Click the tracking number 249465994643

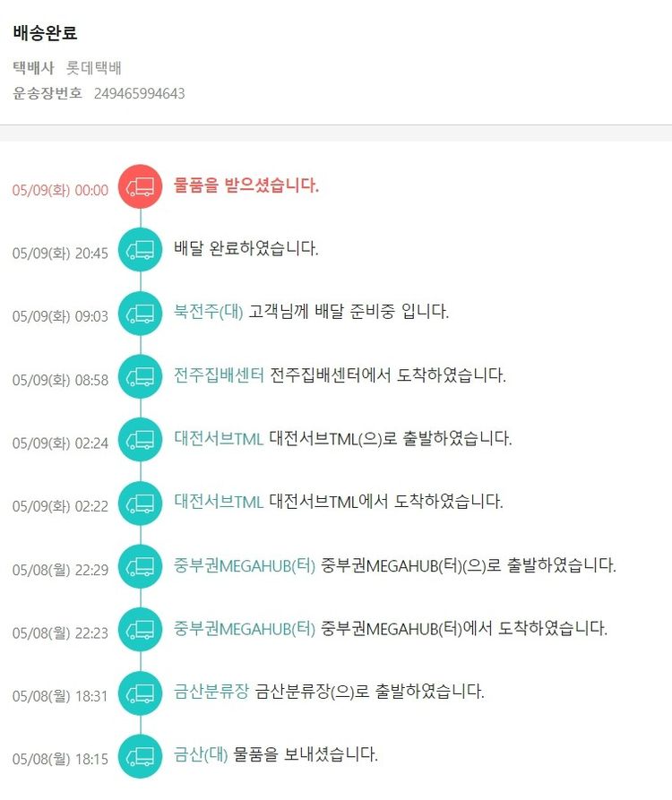click(x=139, y=93)
